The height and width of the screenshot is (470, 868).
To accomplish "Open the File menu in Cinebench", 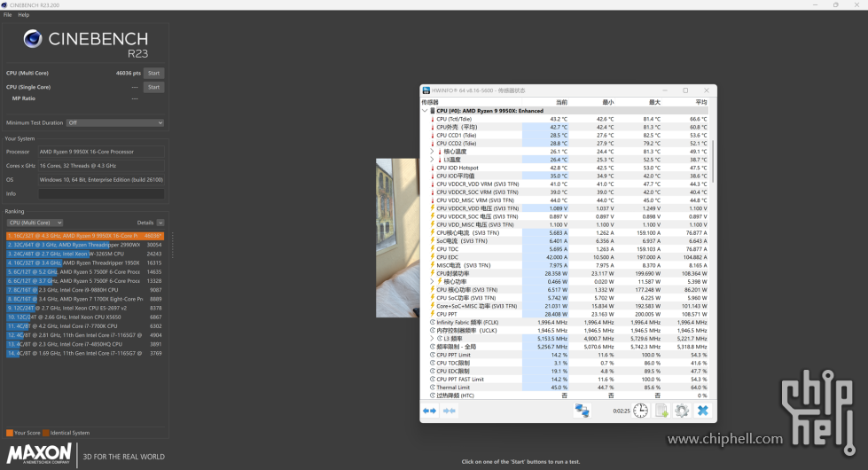I will point(7,15).
